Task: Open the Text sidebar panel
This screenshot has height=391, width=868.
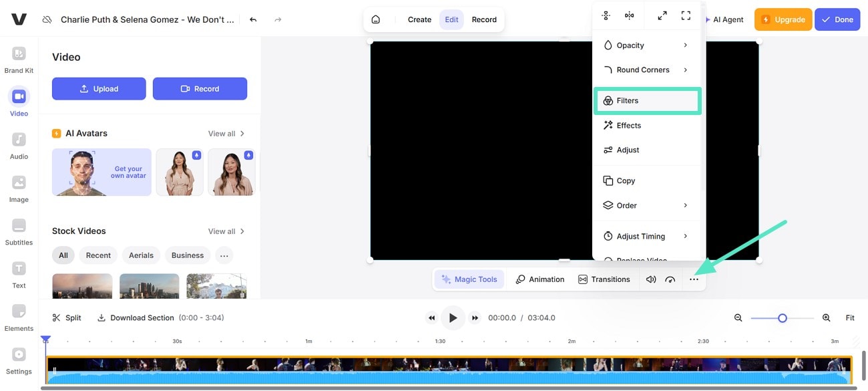Action: click(x=19, y=275)
